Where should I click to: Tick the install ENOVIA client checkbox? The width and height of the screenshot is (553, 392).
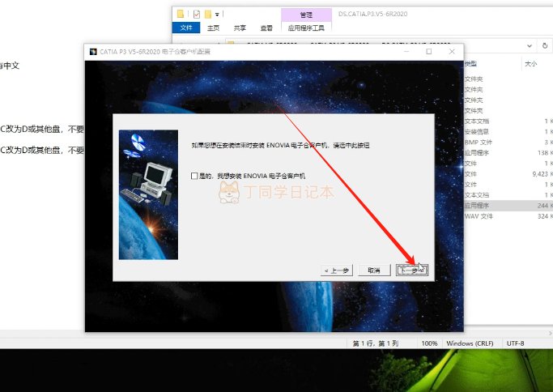194,176
